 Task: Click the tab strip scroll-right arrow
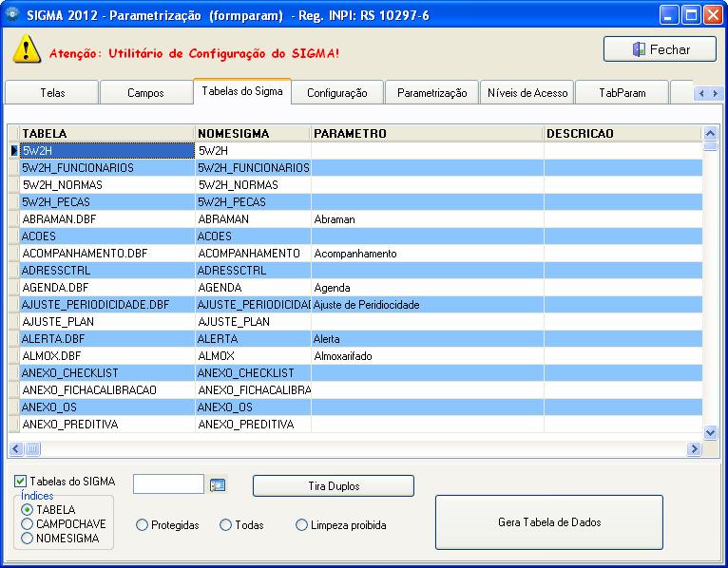[x=715, y=93]
